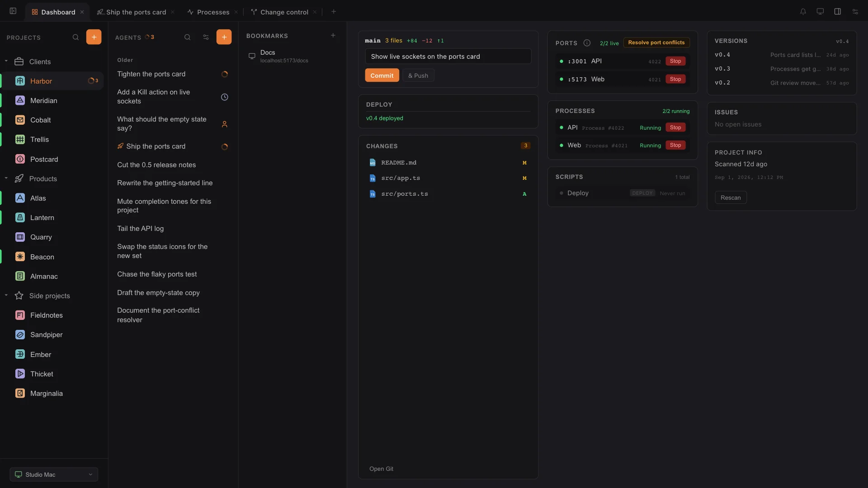Run the Deploy script row
868x488 pixels.
coord(622,193)
